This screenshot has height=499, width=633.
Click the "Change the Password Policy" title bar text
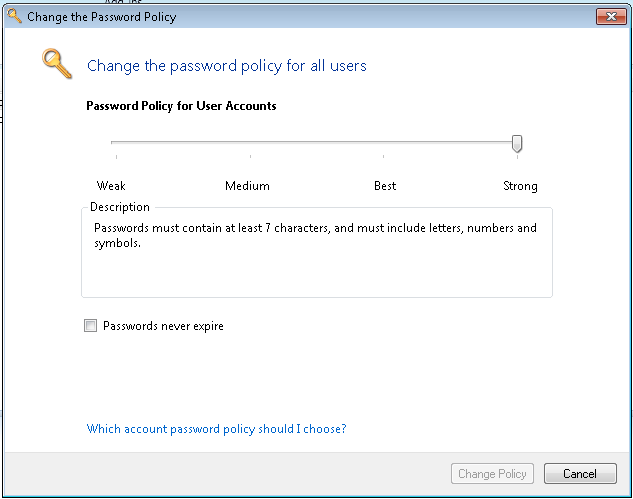(x=103, y=17)
